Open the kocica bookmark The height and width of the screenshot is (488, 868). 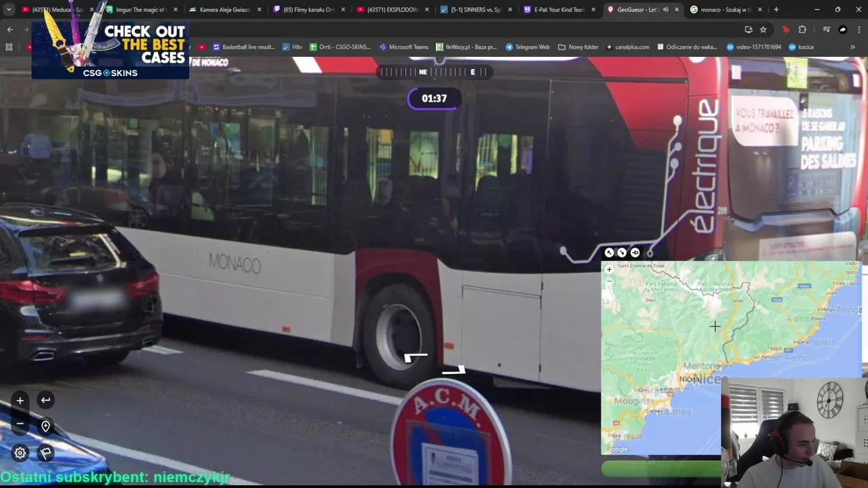801,47
